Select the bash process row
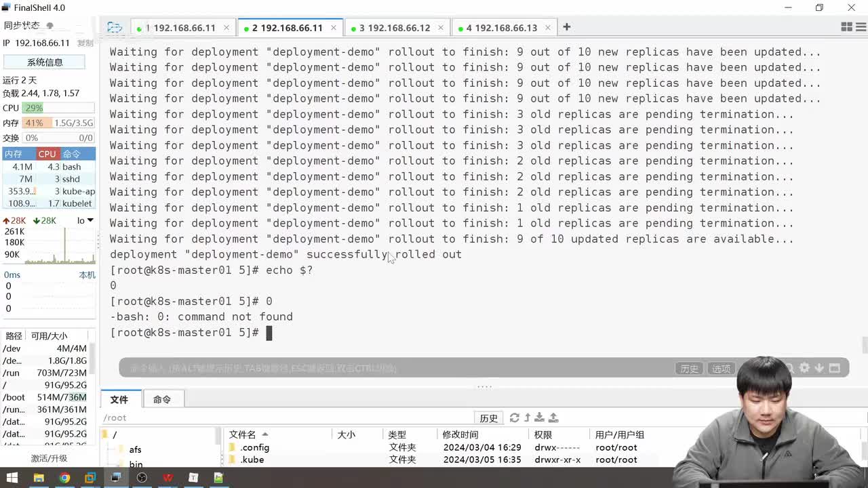This screenshot has width=868, height=488. [49, 167]
